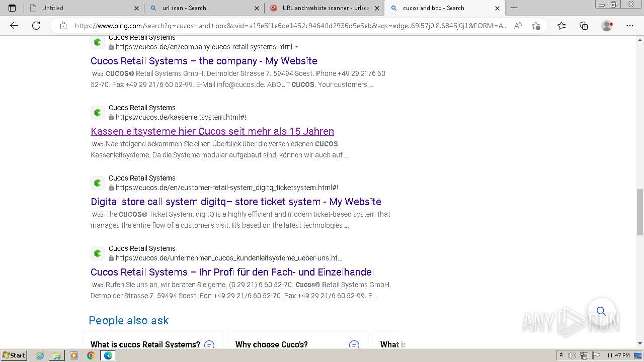Open the tab actions menu icon
644x362 pixels.
[12, 8]
